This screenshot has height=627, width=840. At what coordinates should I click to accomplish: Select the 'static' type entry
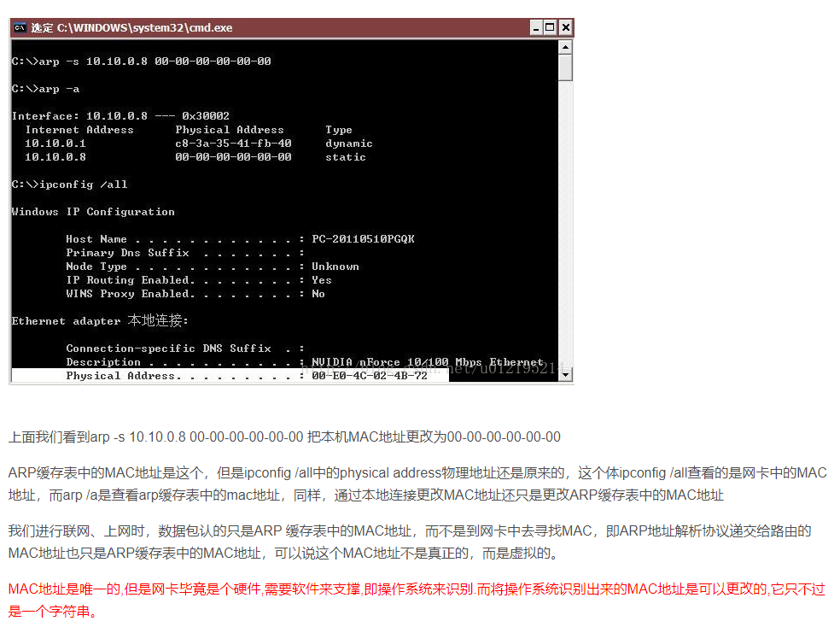(346, 157)
